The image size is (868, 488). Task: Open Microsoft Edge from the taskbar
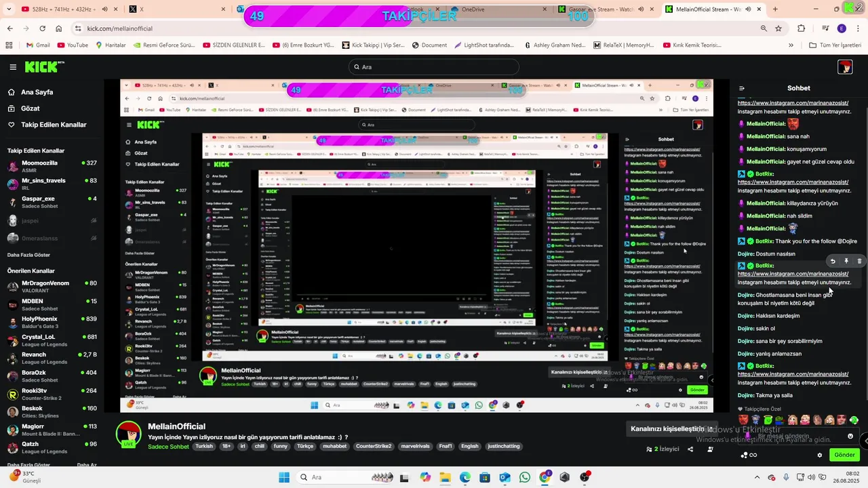(465, 477)
